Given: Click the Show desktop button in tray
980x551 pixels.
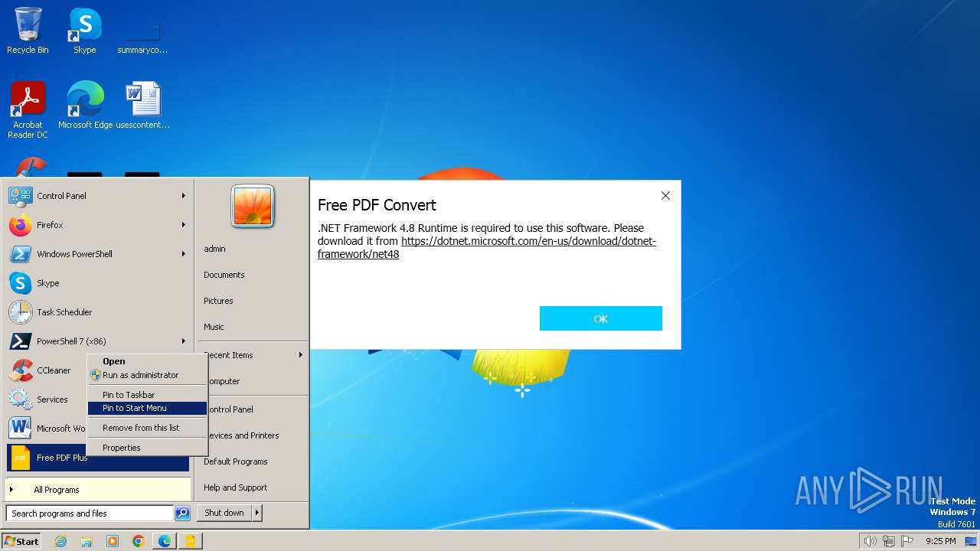Looking at the screenshot, I should [x=971, y=541].
